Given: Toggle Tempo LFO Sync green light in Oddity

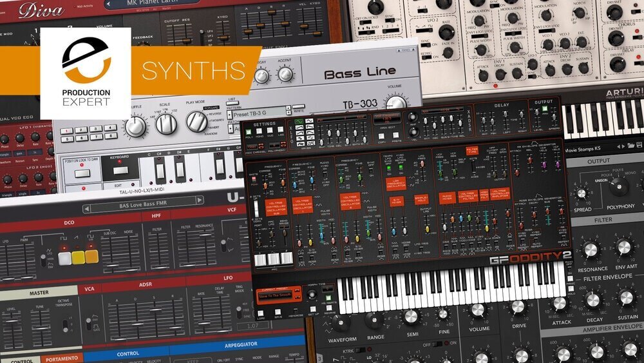Looking at the screenshot, I should click(x=389, y=168).
